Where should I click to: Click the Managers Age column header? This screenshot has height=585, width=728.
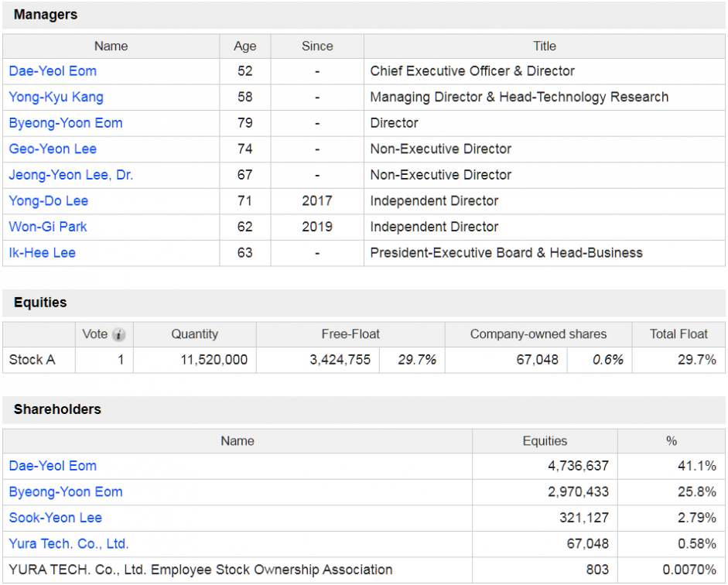point(245,46)
